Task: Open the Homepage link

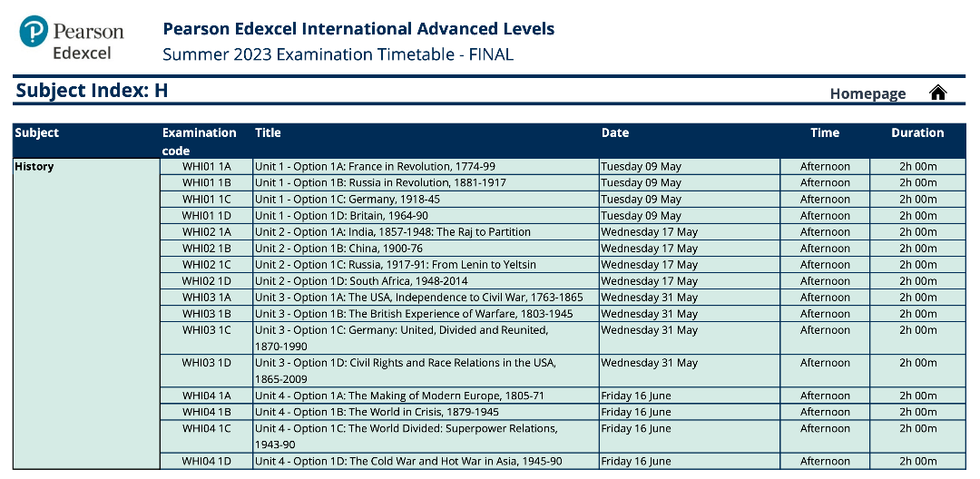Action: point(867,93)
